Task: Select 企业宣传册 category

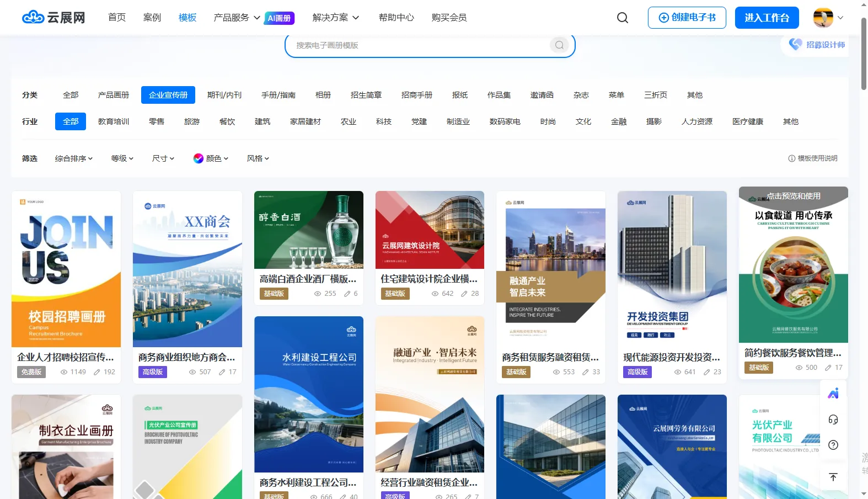Action: point(168,95)
